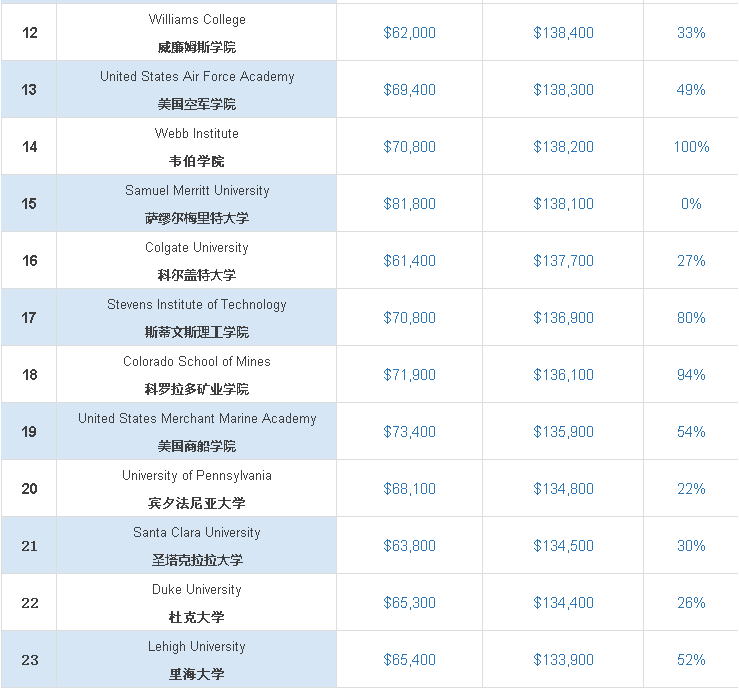
Task: Click the 30% cell
Action: click(x=691, y=546)
